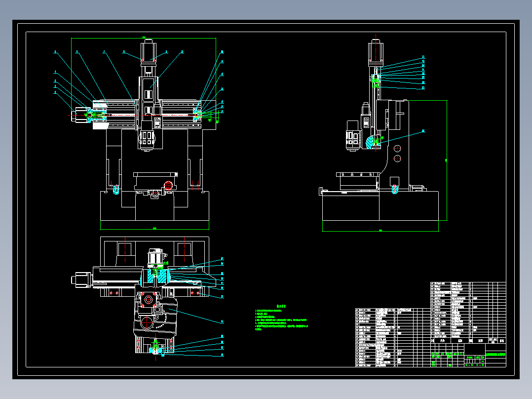Click the bold header row of the parts list
Screen dimensions: 532x399
[x=468, y=340]
